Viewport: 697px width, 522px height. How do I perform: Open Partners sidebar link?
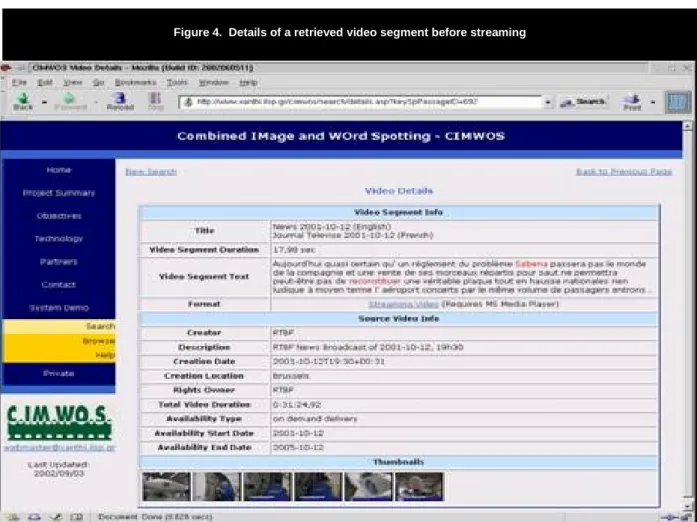click(59, 262)
